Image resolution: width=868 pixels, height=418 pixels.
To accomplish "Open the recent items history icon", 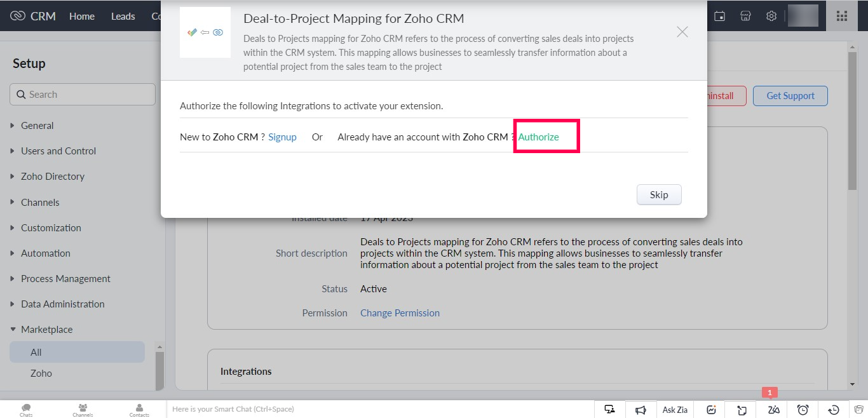I will click(834, 410).
